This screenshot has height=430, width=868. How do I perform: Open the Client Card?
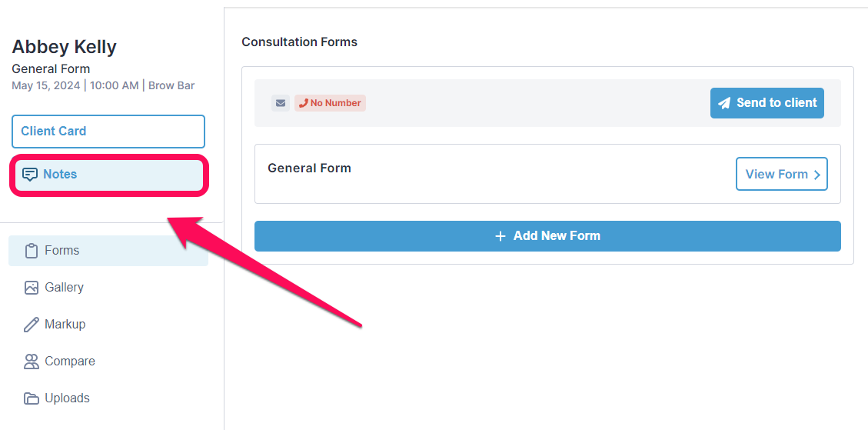point(108,132)
